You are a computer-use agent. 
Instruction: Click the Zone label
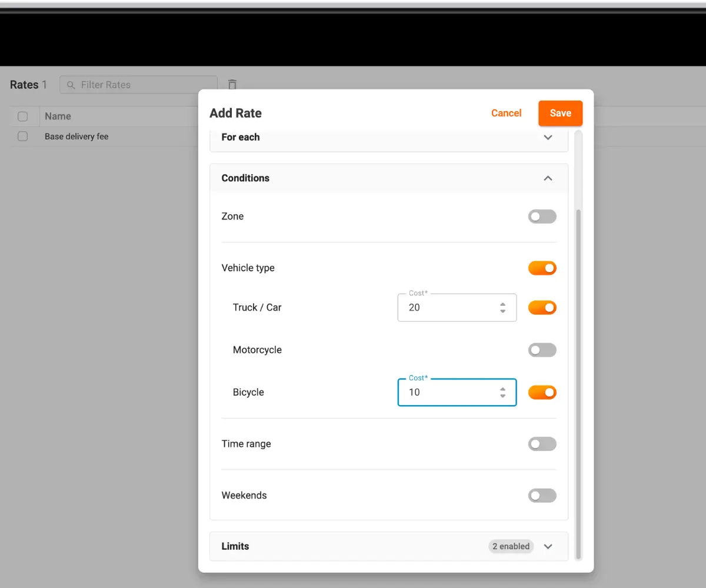click(x=232, y=216)
